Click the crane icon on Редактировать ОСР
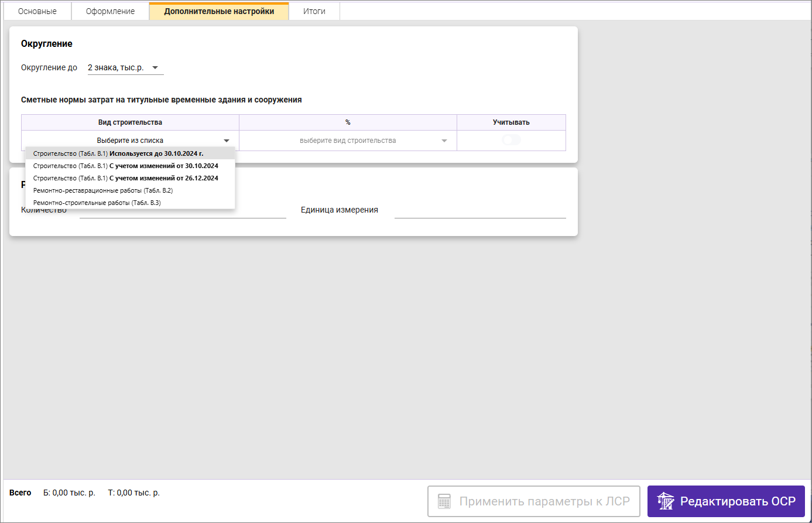Viewport: 812px width, 523px height. point(666,501)
